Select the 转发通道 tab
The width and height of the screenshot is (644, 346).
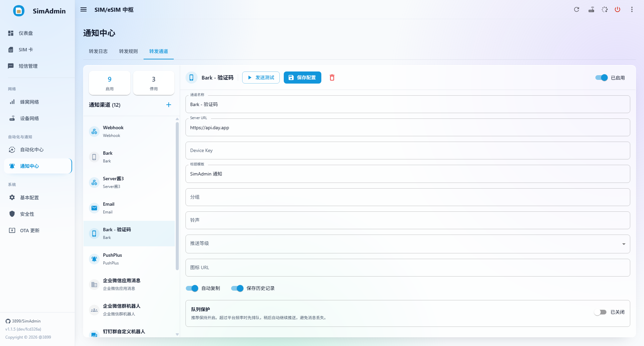159,51
